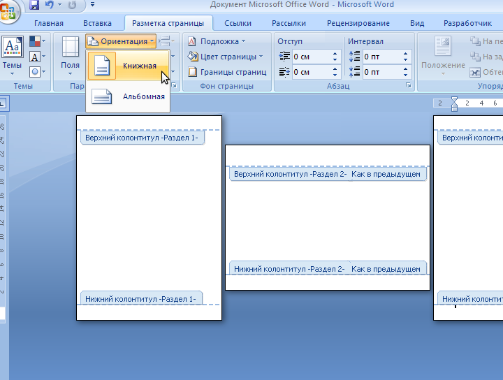Open the Поля margins menu

(70, 56)
